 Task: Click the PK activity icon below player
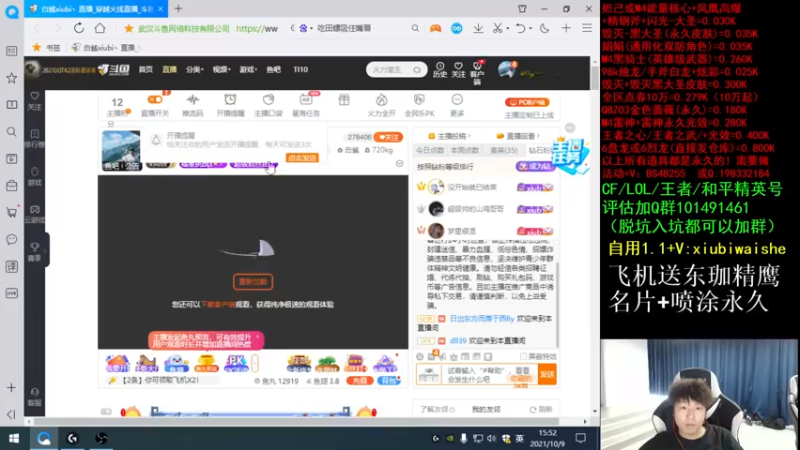[236, 363]
